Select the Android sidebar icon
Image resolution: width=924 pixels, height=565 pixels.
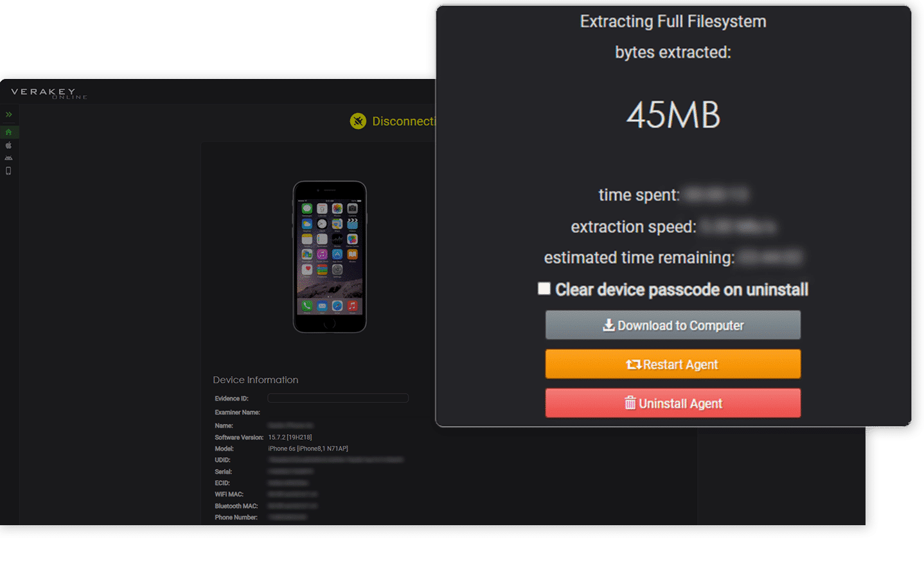click(x=8, y=158)
